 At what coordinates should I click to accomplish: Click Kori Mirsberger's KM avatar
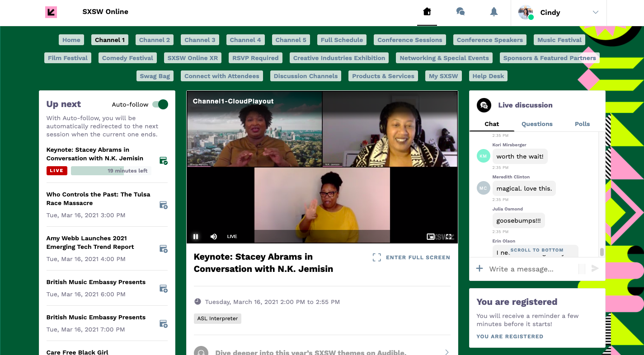(x=484, y=156)
